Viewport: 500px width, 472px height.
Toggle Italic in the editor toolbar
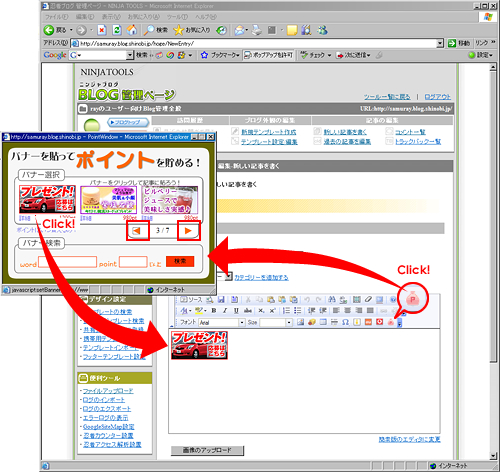click(225, 311)
